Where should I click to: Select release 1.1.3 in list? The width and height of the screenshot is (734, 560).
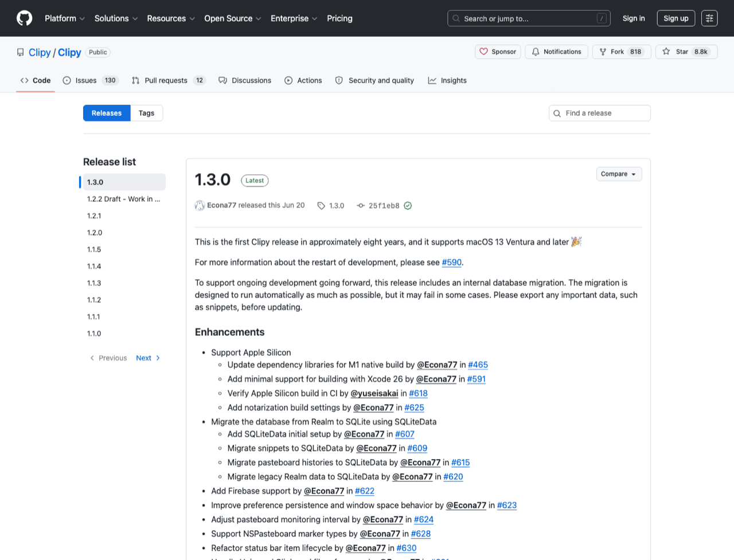(x=124, y=283)
